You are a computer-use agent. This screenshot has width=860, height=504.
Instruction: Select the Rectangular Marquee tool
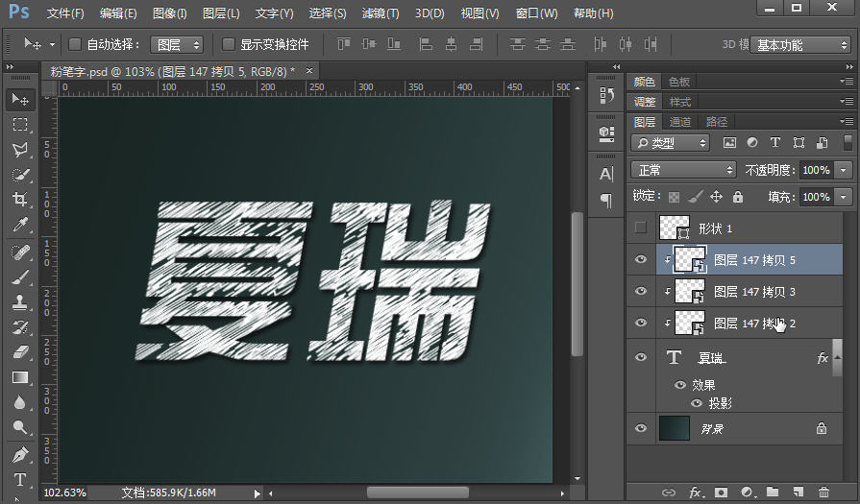[x=20, y=125]
